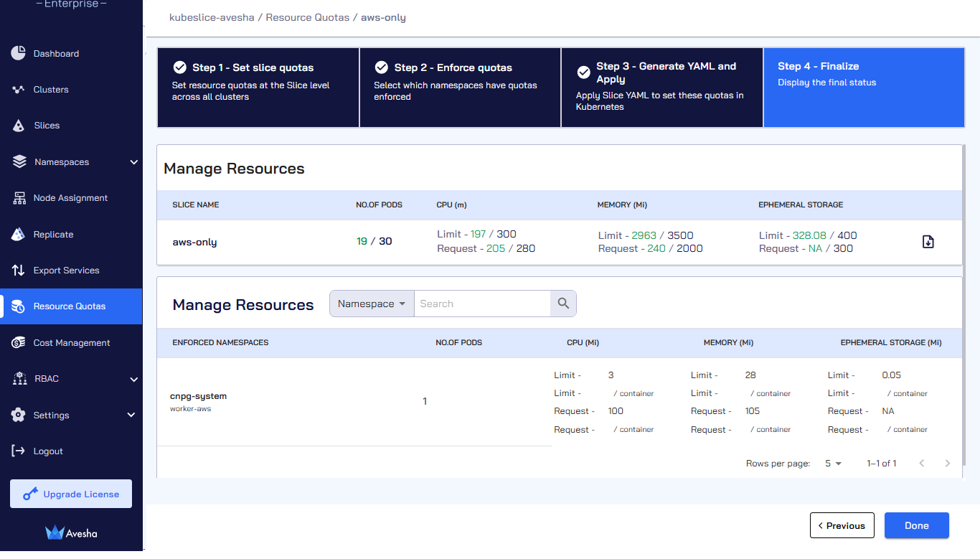This screenshot has height=559, width=980.
Task: Click the Replicate sidebar icon
Action: [x=19, y=234]
